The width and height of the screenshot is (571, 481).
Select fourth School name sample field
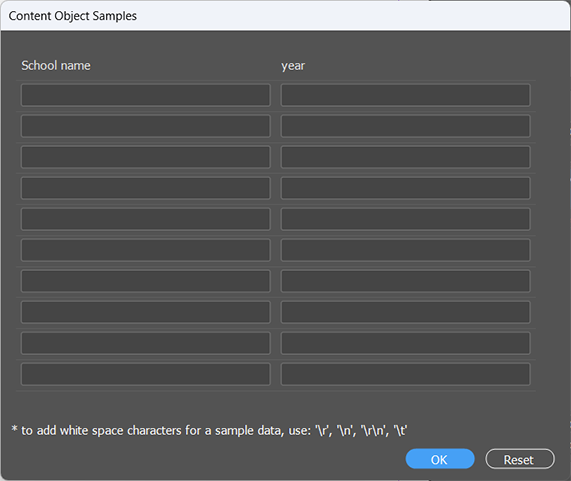146,188
